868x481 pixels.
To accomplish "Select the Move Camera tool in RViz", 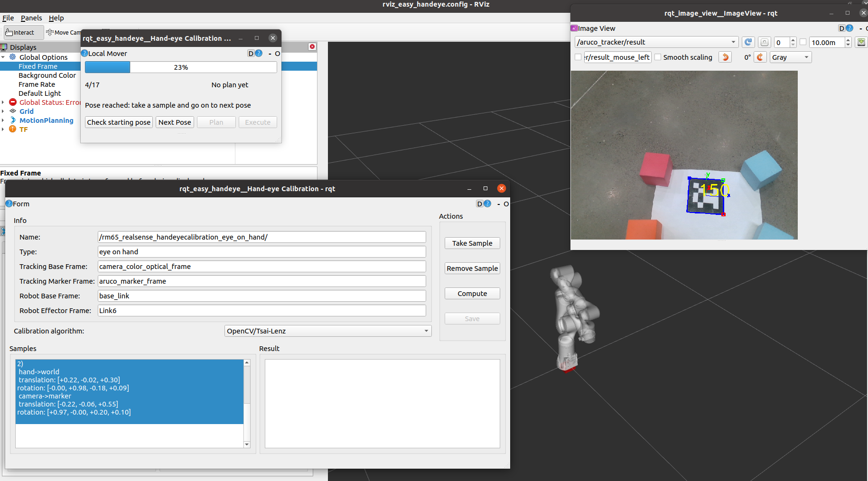I will click(64, 32).
